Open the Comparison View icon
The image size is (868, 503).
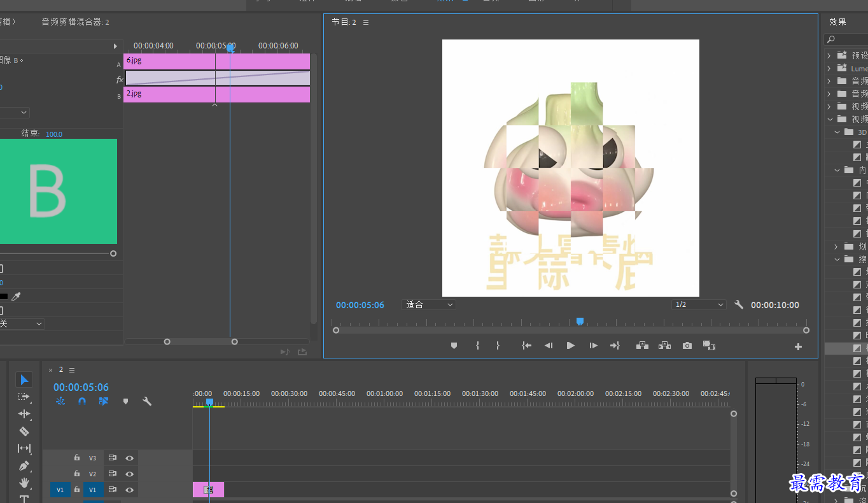click(710, 346)
